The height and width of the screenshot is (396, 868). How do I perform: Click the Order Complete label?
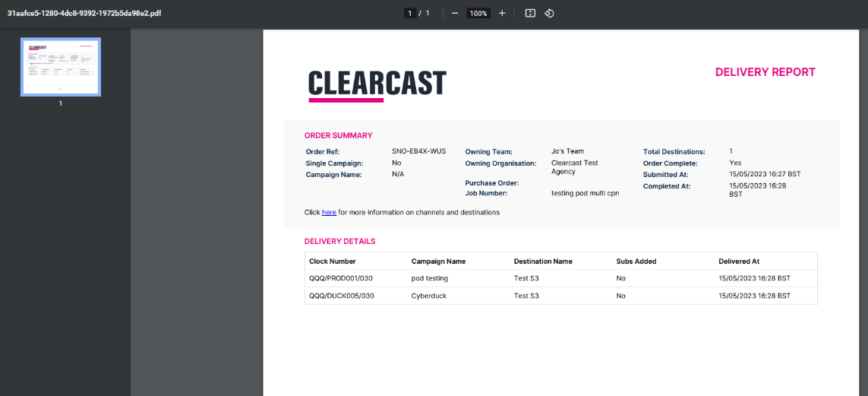[x=671, y=163]
